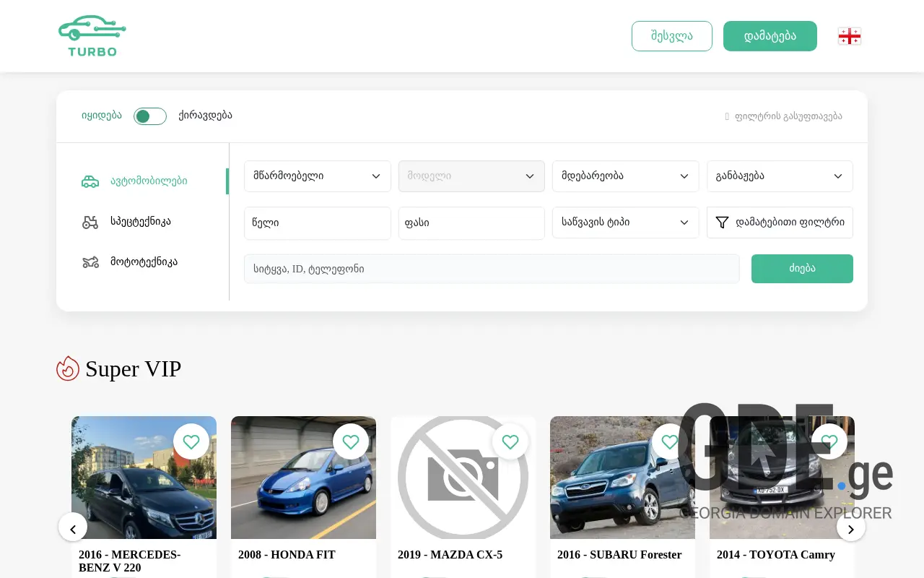Click the carousel previous arrow
The height and width of the screenshot is (578, 924).
pos(73,529)
